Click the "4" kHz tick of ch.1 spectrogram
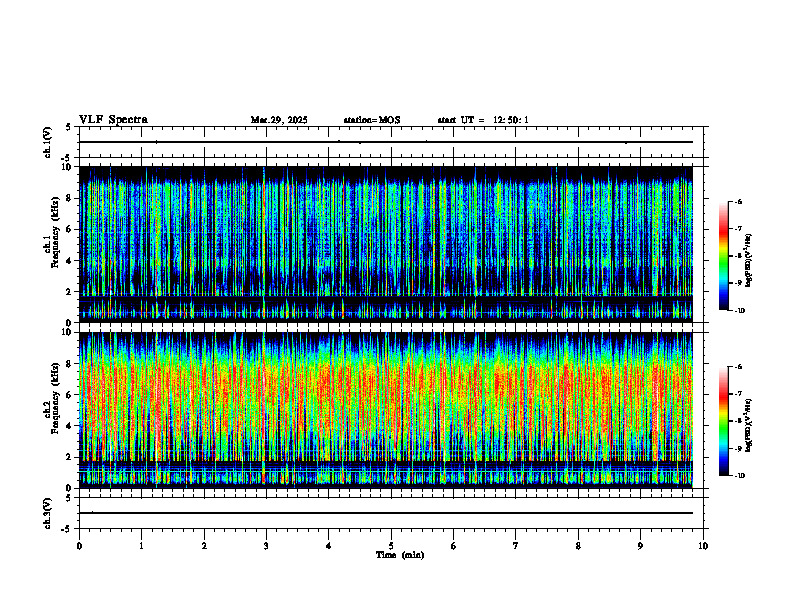This screenshot has width=792, height=612. click(x=71, y=261)
